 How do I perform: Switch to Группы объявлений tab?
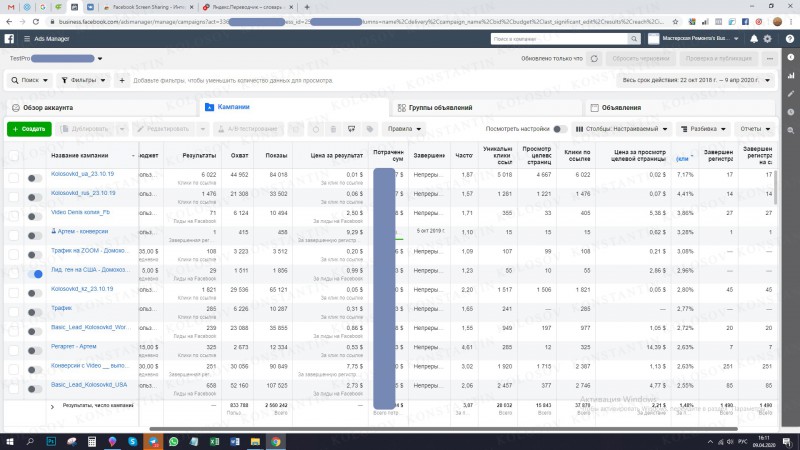pos(486,108)
